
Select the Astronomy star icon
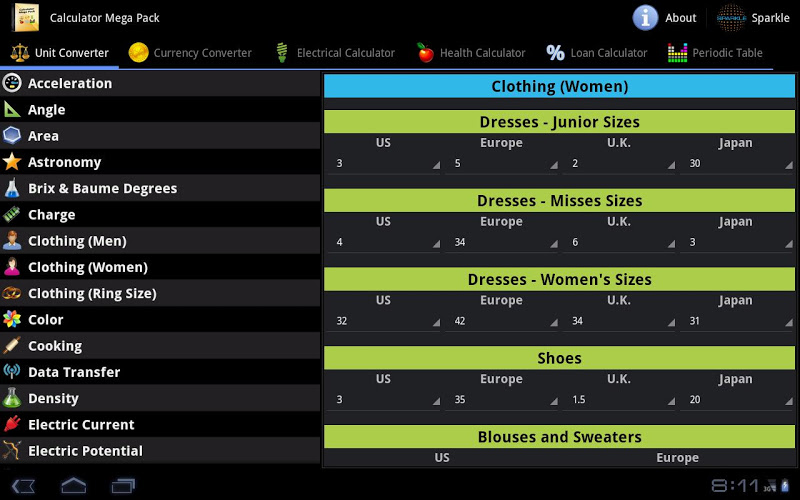[12, 162]
